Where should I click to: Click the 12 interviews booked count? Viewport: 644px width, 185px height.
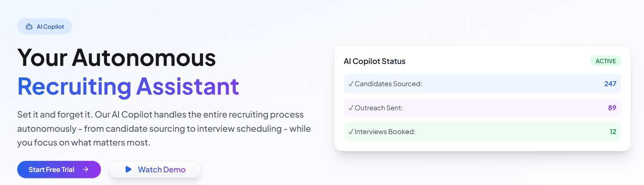[613, 132]
